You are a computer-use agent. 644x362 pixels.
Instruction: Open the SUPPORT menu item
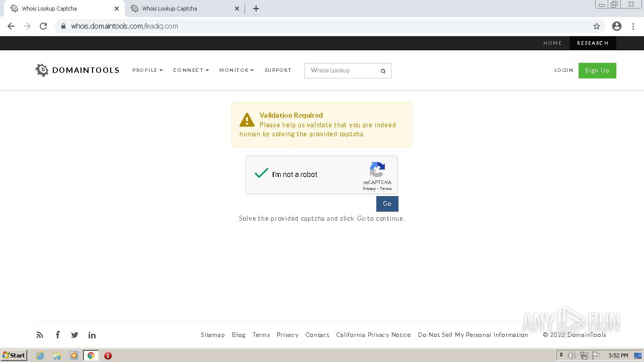278,70
